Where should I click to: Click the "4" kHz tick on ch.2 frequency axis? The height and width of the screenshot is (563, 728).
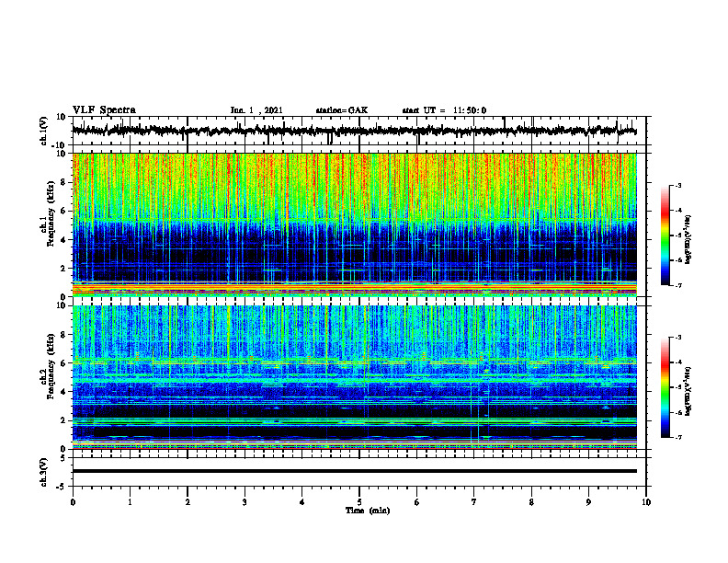(63, 392)
